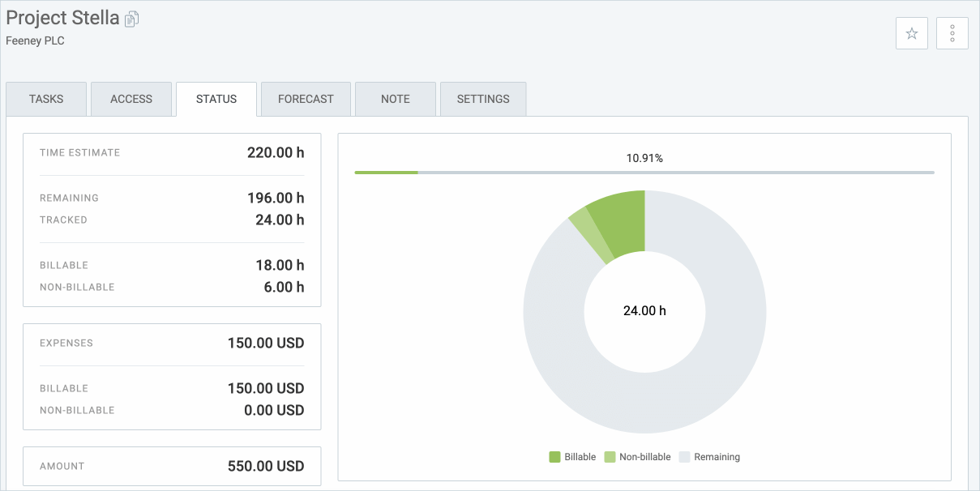This screenshot has width=980, height=491.
Task: Click the TIME ESTIMATE value 220.00 h
Action: click(x=276, y=152)
